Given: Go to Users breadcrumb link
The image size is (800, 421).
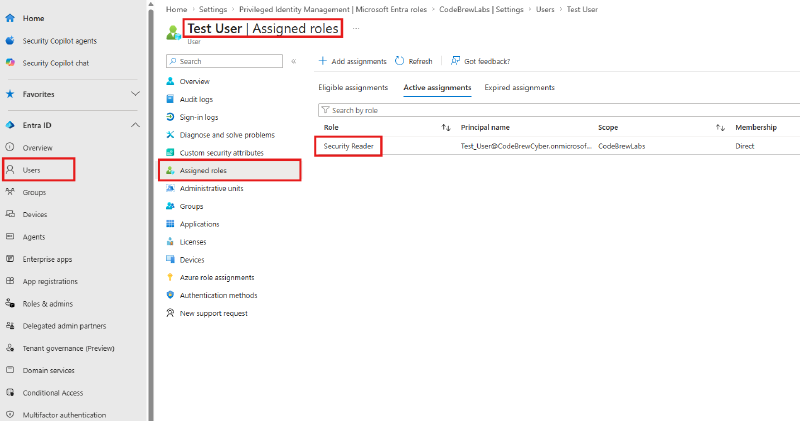Looking at the screenshot, I should click(545, 9).
